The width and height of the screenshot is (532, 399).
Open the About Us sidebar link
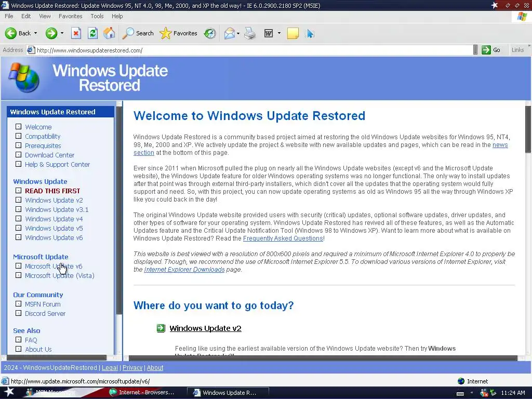pyautogui.click(x=38, y=349)
